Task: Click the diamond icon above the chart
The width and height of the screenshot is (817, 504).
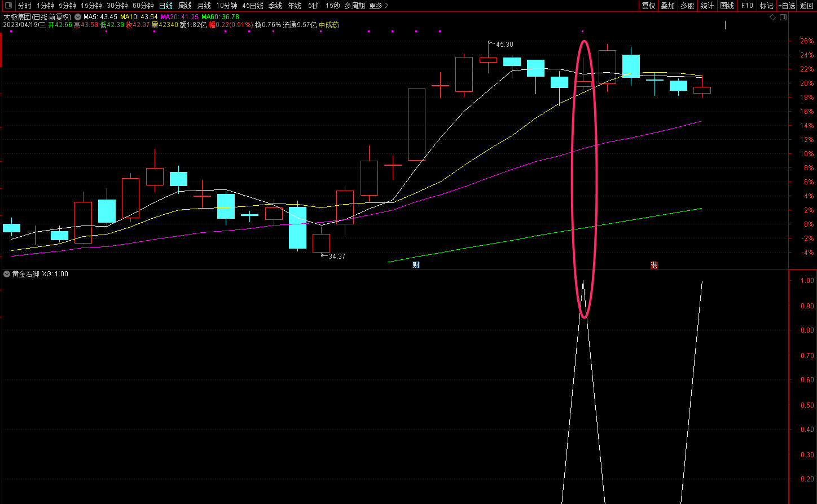Action: (x=773, y=17)
